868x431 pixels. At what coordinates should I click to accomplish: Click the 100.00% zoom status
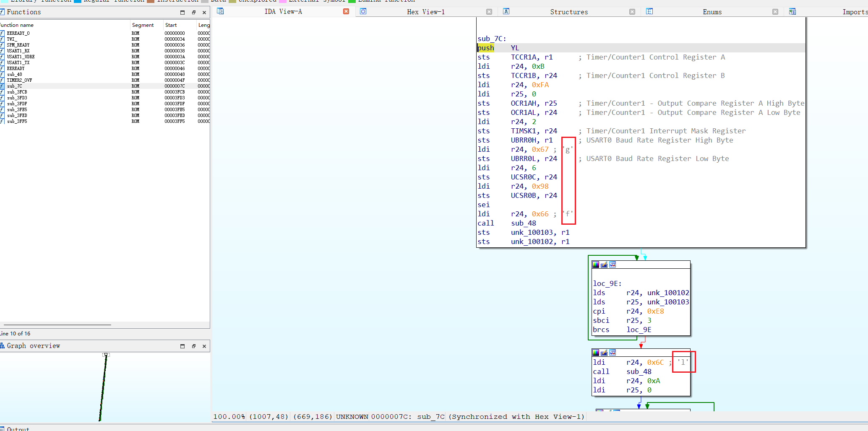(229, 416)
